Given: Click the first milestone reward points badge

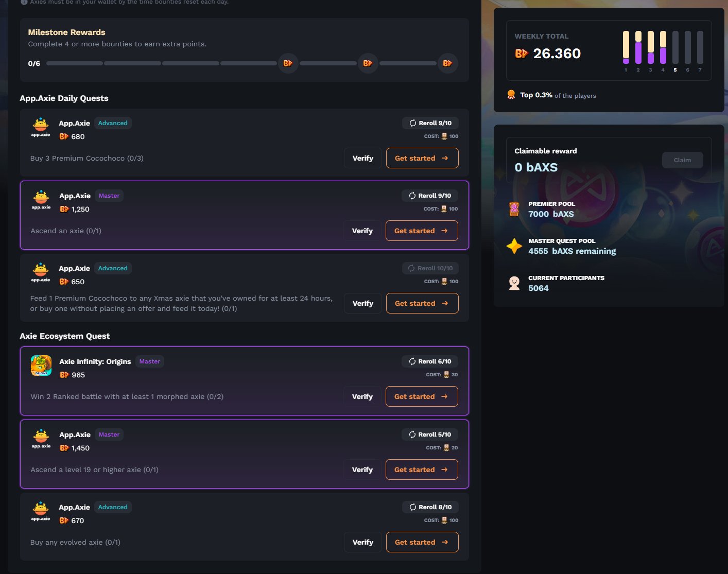Looking at the screenshot, I should [288, 63].
